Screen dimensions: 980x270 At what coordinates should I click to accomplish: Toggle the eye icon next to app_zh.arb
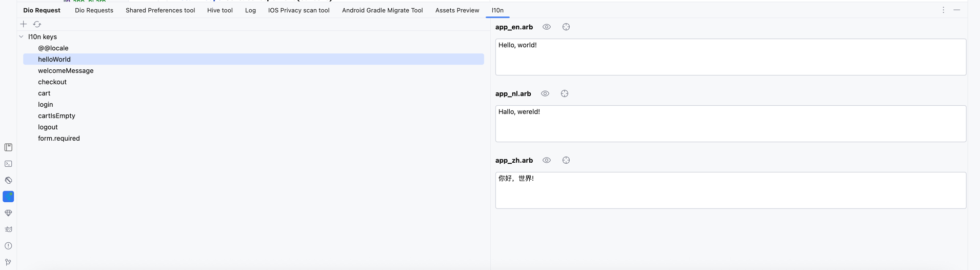547,161
